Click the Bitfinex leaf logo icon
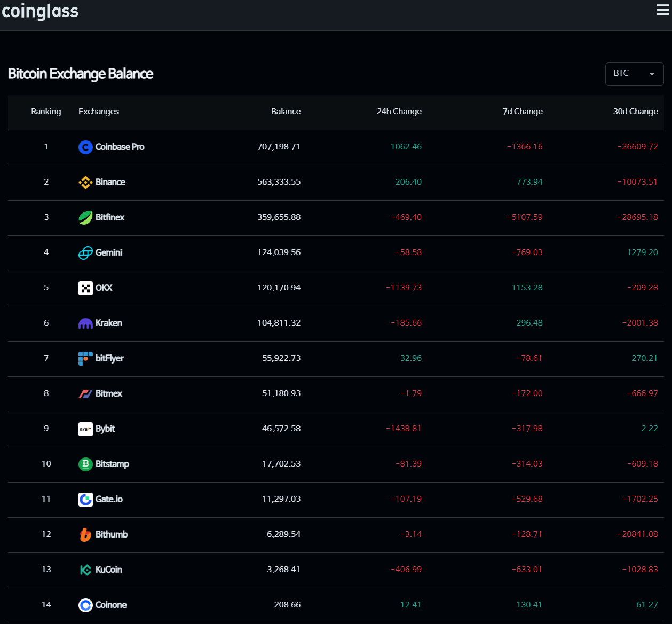This screenshot has height=624, width=672. pyautogui.click(x=85, y=218)
